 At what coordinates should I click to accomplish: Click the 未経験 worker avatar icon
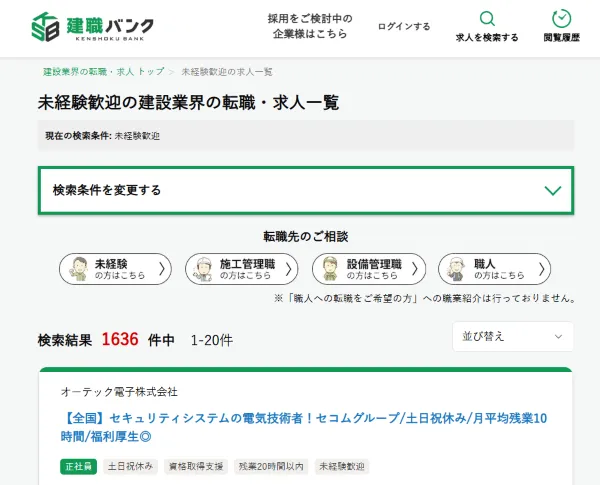79,269
